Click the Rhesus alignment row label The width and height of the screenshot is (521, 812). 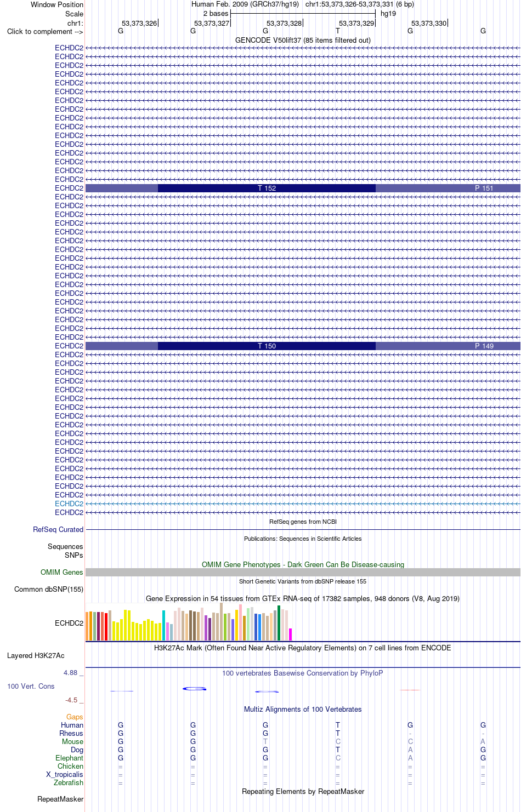point(71,733)
